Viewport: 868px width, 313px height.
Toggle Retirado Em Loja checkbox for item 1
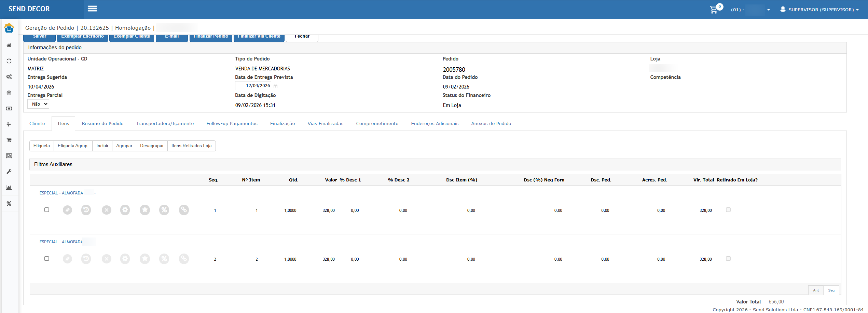(728, 210)
